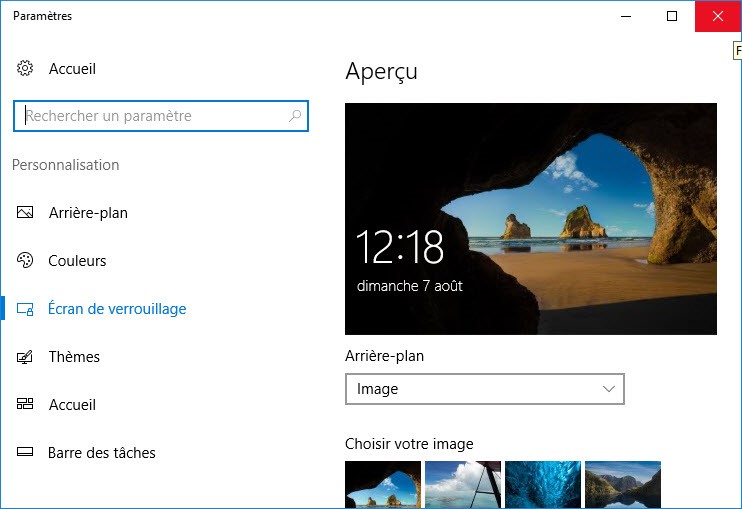This screenshot has height=509, width=742.
Task: Click the magnifier icon in the search box
Action: point(295,116)
